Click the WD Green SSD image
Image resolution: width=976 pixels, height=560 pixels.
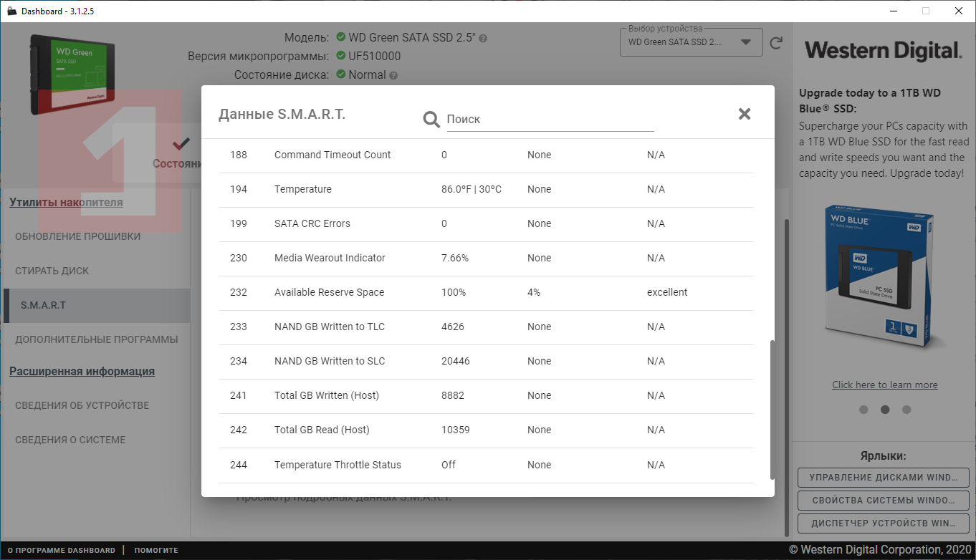(72, 74)
